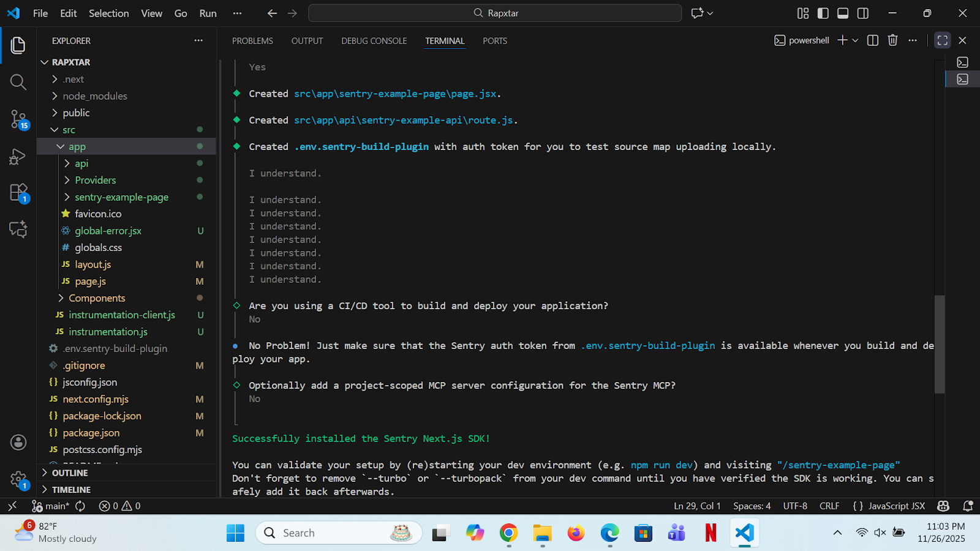Switch to the PROBLEMS tab
The image size is (980, 551).
pos(252,40)
